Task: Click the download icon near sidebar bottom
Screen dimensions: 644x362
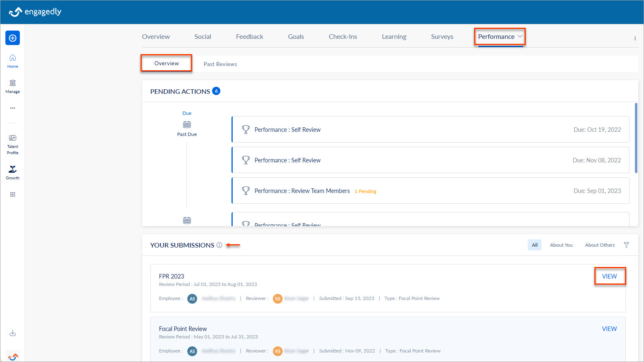Action: (12, 333)
